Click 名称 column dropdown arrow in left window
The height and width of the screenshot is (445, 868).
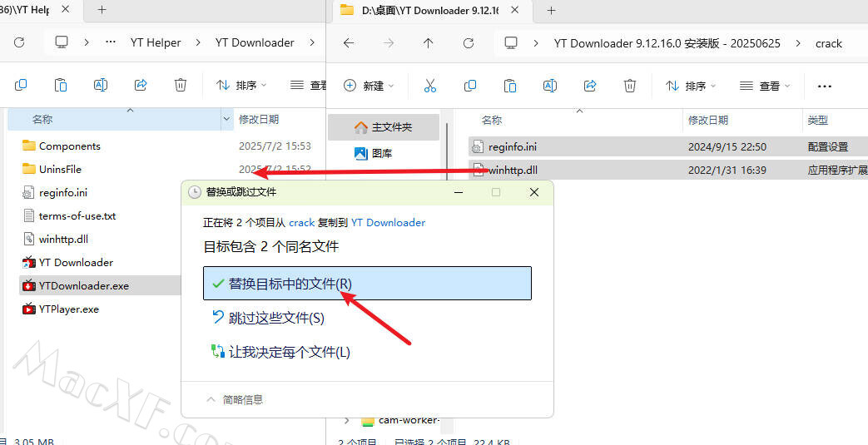point(226,119)
